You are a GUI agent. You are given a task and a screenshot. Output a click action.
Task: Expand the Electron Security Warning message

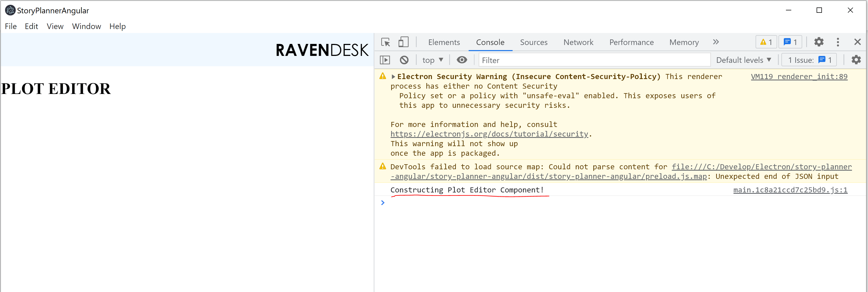[x=393, y=76]
